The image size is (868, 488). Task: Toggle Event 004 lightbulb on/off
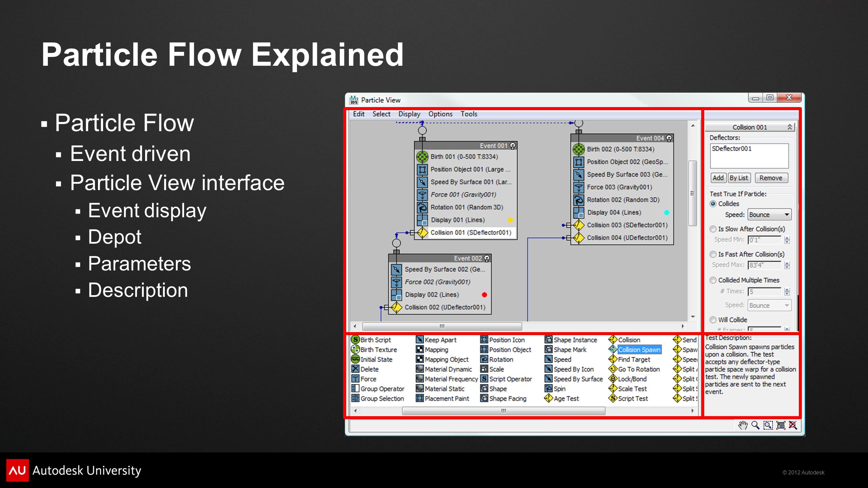pyautogui.click(x=669, y=138)
